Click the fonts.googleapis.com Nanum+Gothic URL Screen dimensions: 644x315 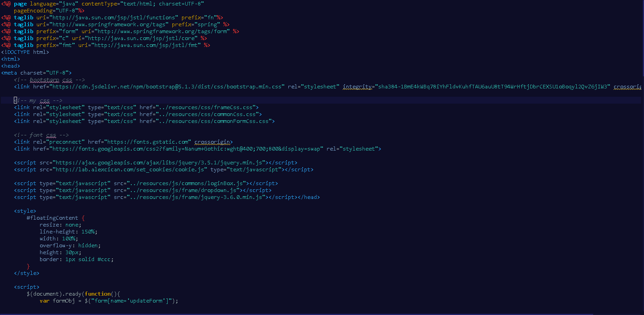pos(186,149)
